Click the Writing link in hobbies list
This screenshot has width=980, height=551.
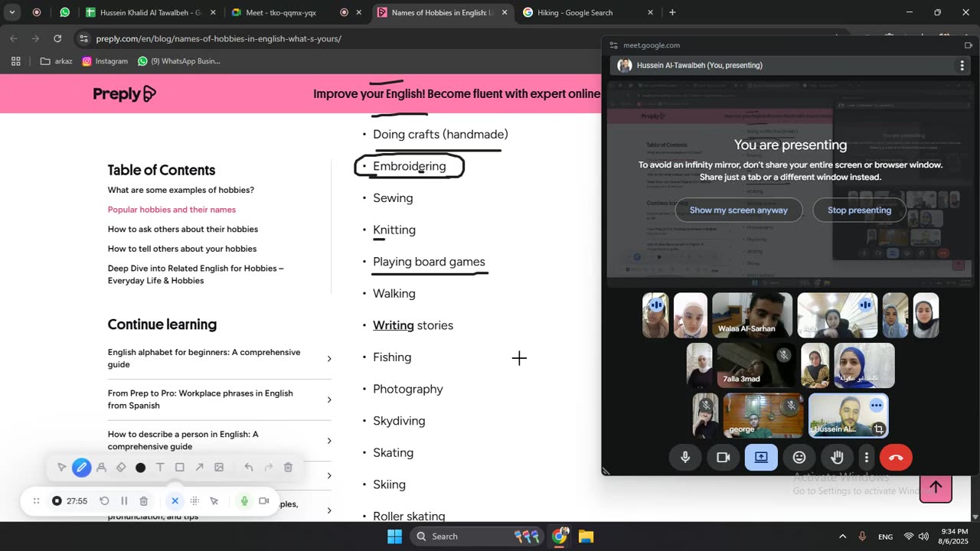click(x=394, y=325)
